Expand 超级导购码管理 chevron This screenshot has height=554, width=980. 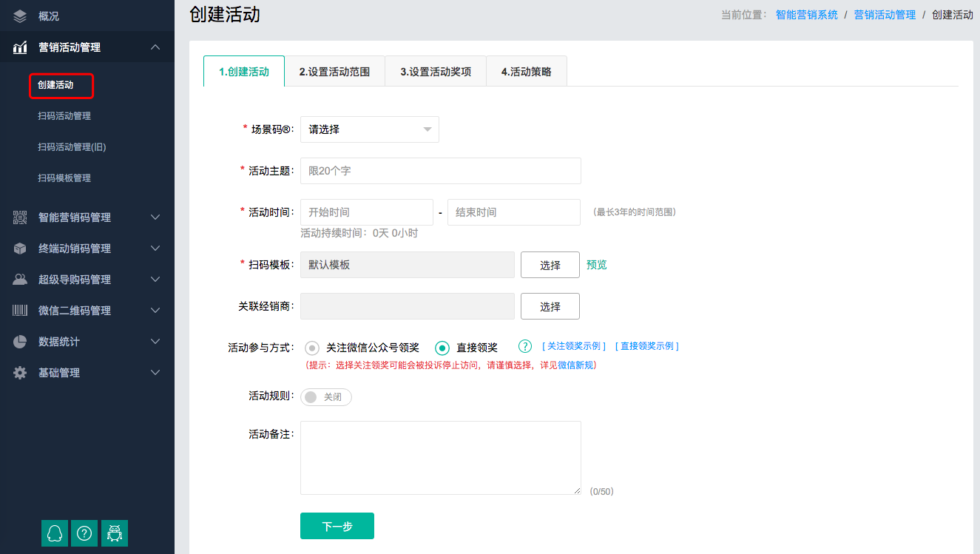(x=155, y=280)
